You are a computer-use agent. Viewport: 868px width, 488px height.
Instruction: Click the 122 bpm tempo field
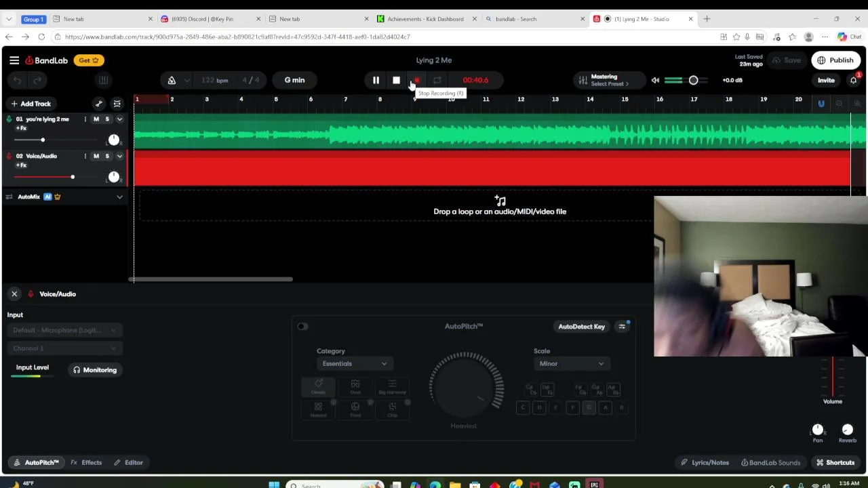tap(214, 81)
